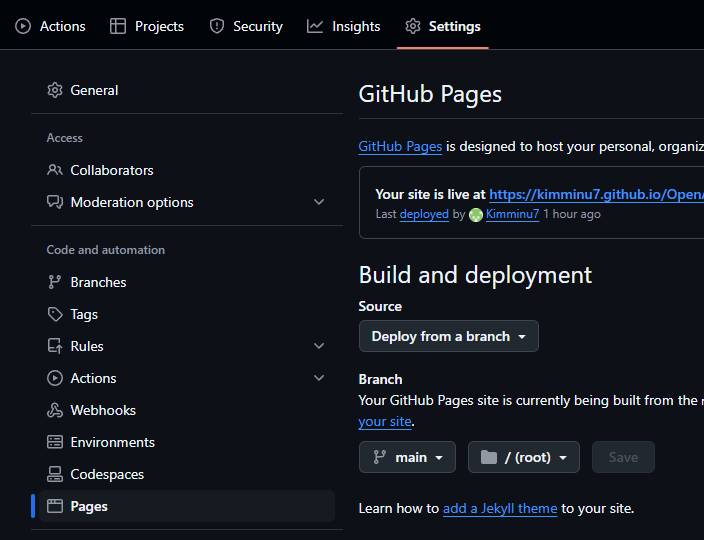Viewport: 704px width, 540px height.
Task: Open Kimminu7 user profile link
Action: [x=512, y=214]
